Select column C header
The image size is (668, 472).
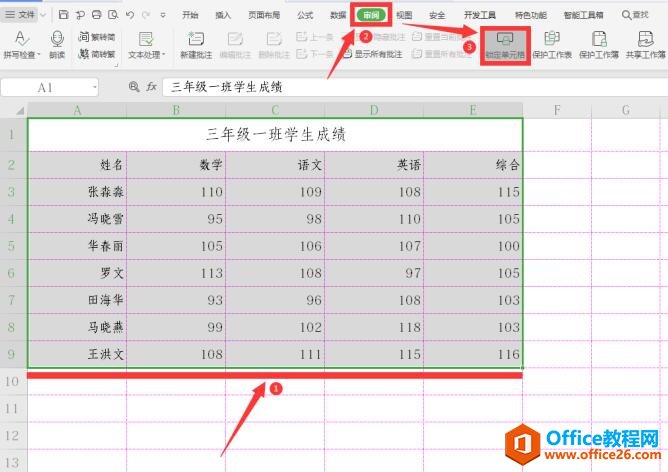coord(275,110)
